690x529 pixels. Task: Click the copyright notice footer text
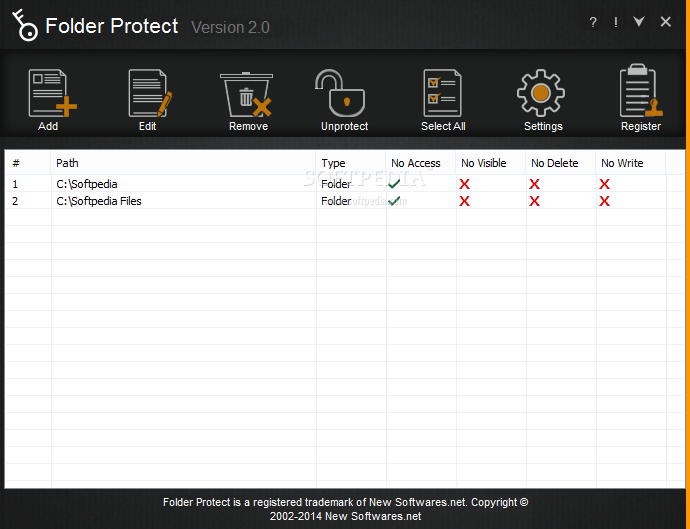tap(345, 509)
